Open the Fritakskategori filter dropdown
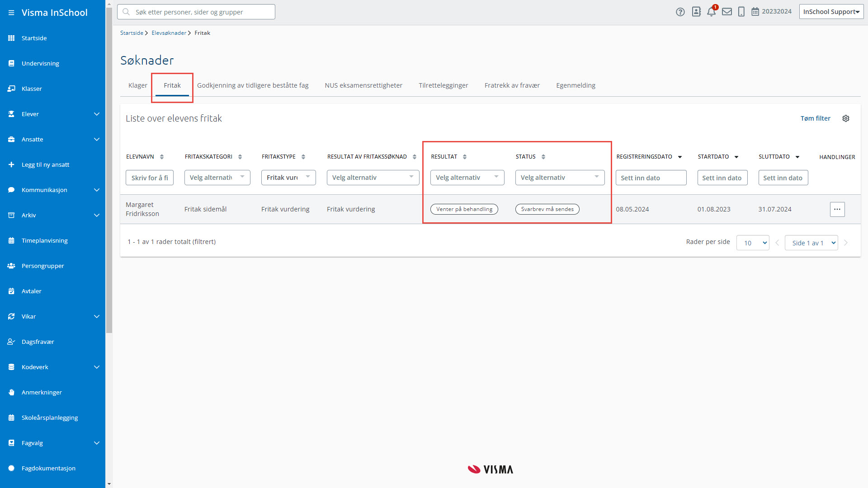Viewport: 868px width, 488px height. click(x=217, y=178)
